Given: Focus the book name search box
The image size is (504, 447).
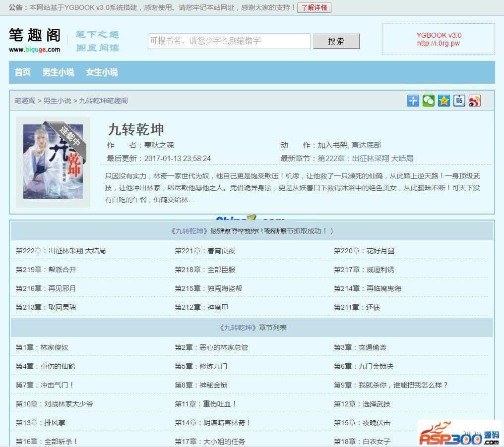Looking at the screenshot, I should point(229,41).
